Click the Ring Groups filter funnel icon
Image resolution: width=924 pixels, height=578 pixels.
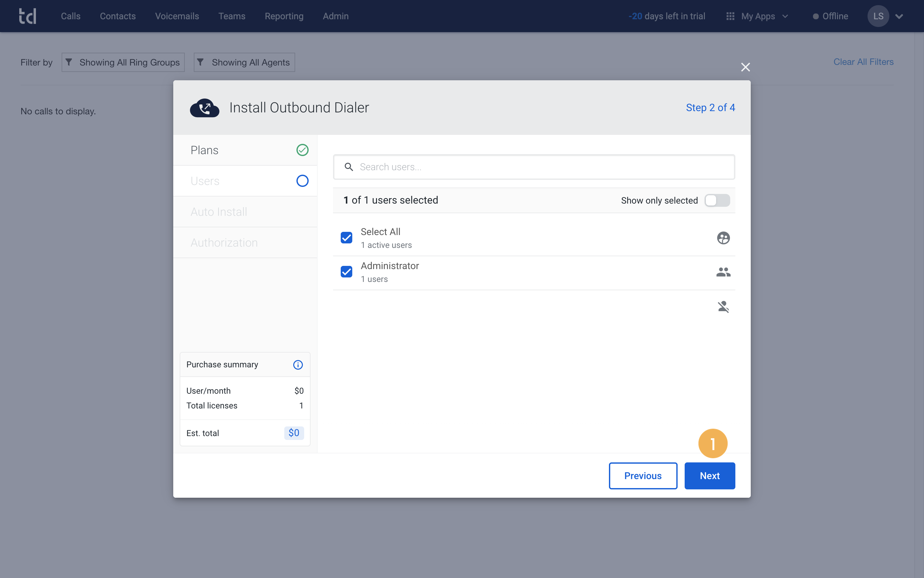point(69,62)
